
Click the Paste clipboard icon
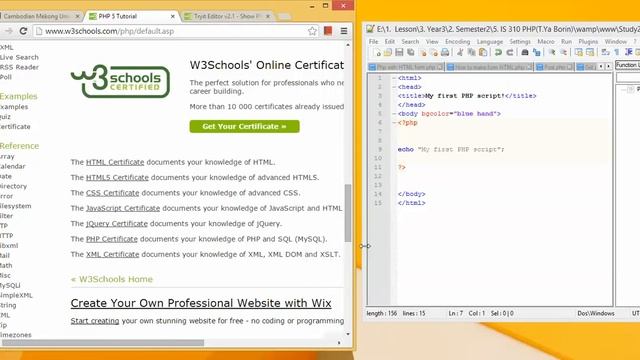pos(483,52)
